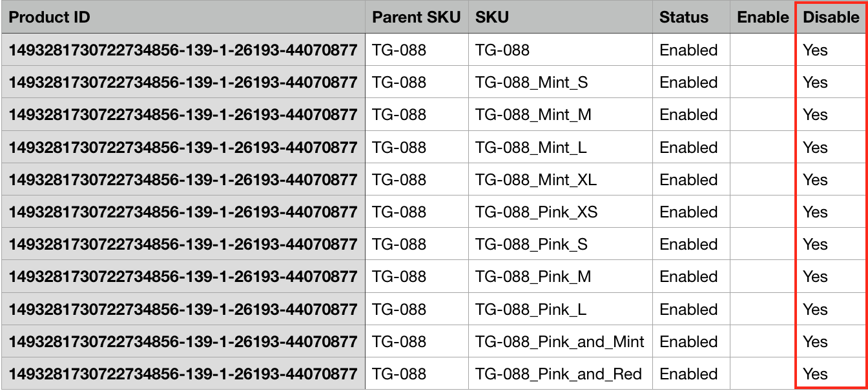Select the TG-088_Mint_XL SKU cell

[536, 180]
